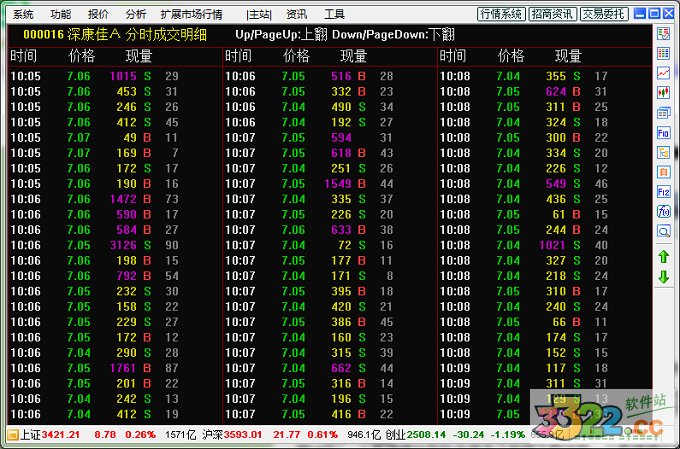Click the 上证 change percent 0.26%
680x449 pixels.
pos(141,434)
